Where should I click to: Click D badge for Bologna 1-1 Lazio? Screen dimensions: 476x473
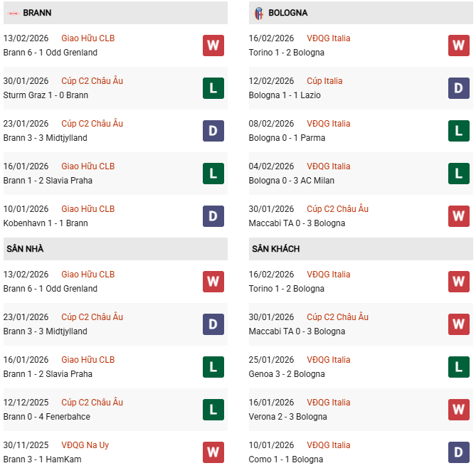[458, 88]
